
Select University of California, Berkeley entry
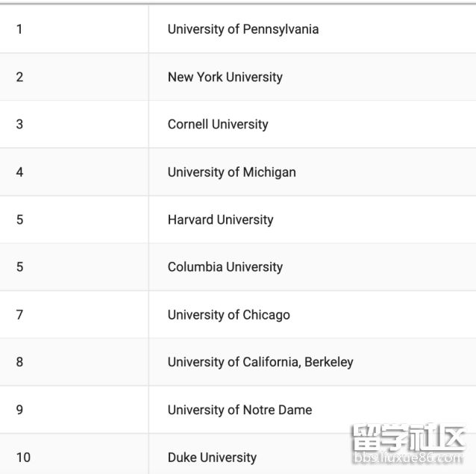point(260,362)
